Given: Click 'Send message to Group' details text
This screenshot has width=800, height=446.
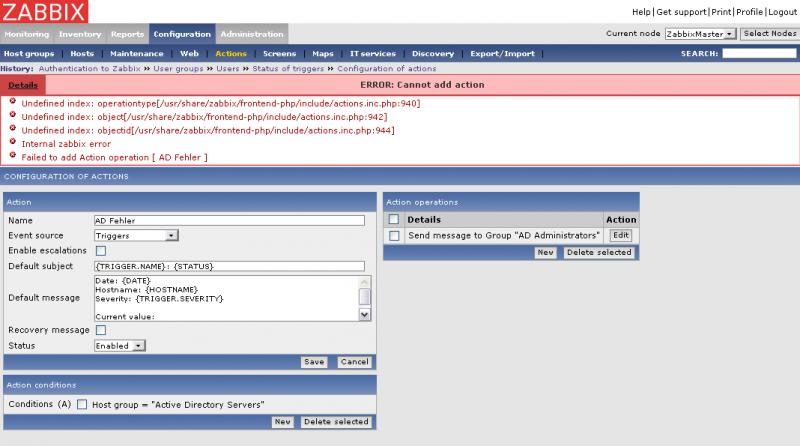Looking at the screenshot, I should coord(504,235).
